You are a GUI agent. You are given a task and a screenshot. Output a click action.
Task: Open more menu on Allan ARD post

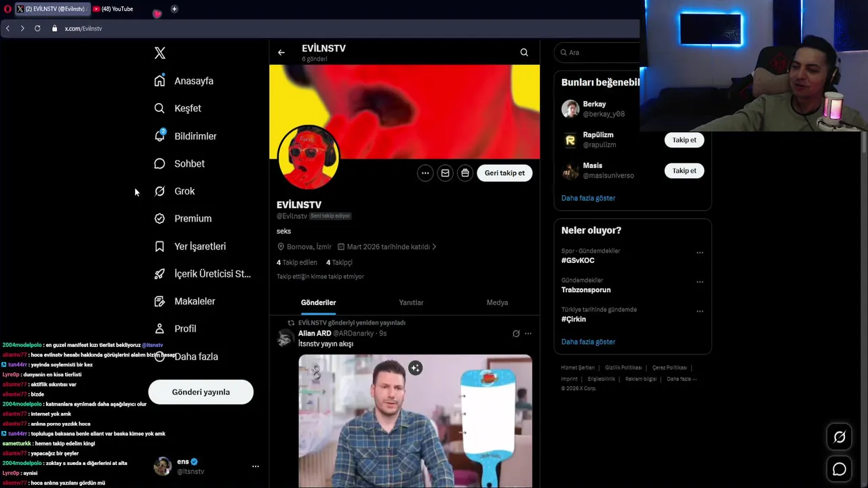tap(528, 333)
